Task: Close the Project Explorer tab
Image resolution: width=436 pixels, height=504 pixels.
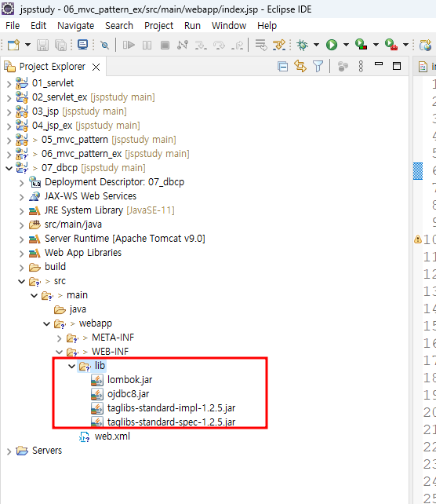Action: pyautogui.click(x=96, y=67)
